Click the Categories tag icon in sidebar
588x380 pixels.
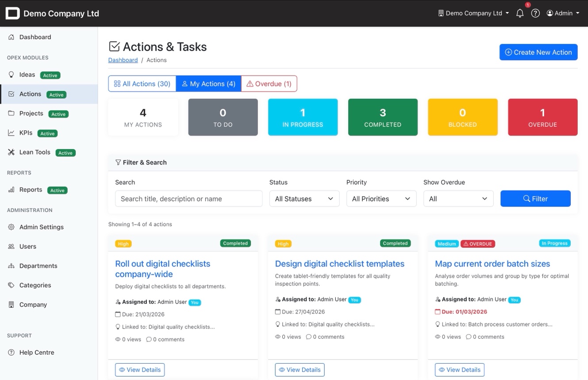pyautogui.click(x=12, y=285)
